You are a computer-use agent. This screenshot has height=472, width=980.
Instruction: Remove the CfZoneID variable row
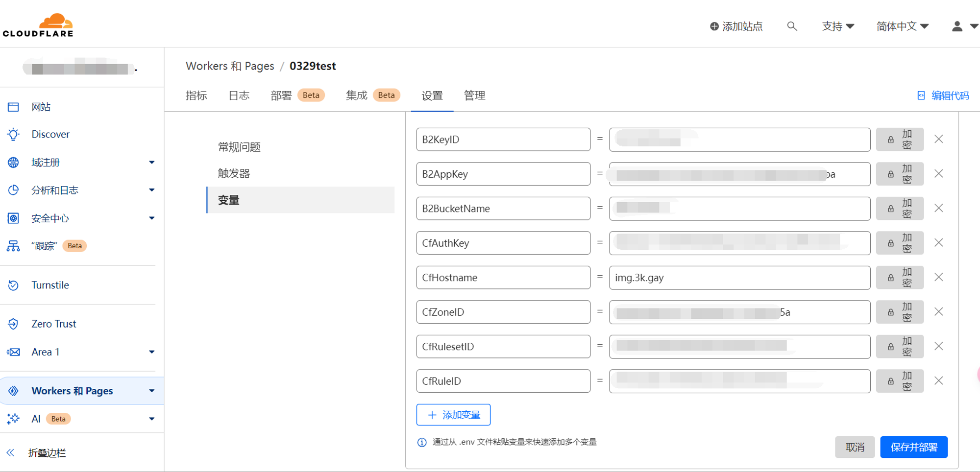939,311
